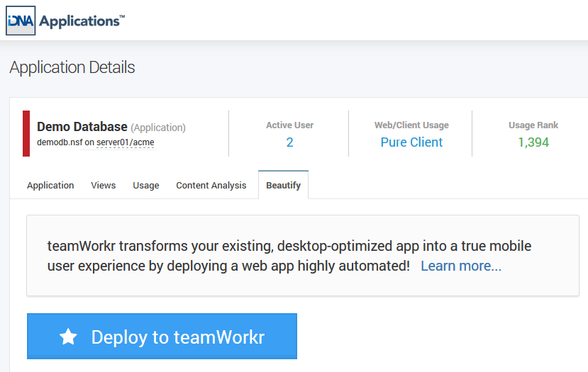Click the Application Details heading
The width and height of the screenshot is (588, 372).
pos(72,67)
